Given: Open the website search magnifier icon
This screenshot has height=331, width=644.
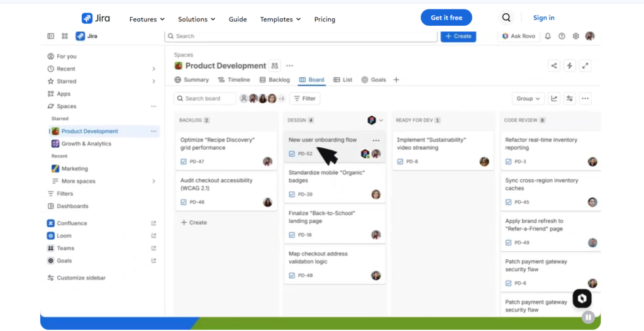Looking at the screenshot, I should [506, 18].
